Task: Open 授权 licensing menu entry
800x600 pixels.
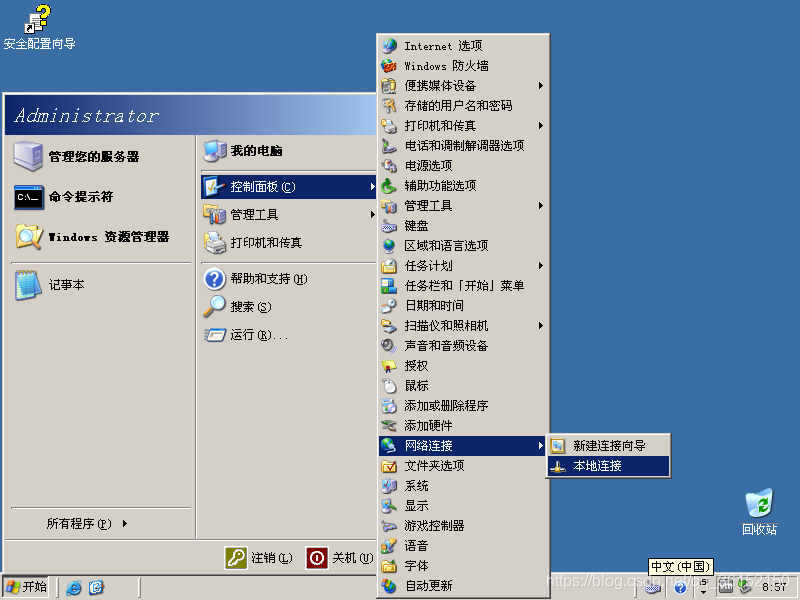Action: [463, 366]
